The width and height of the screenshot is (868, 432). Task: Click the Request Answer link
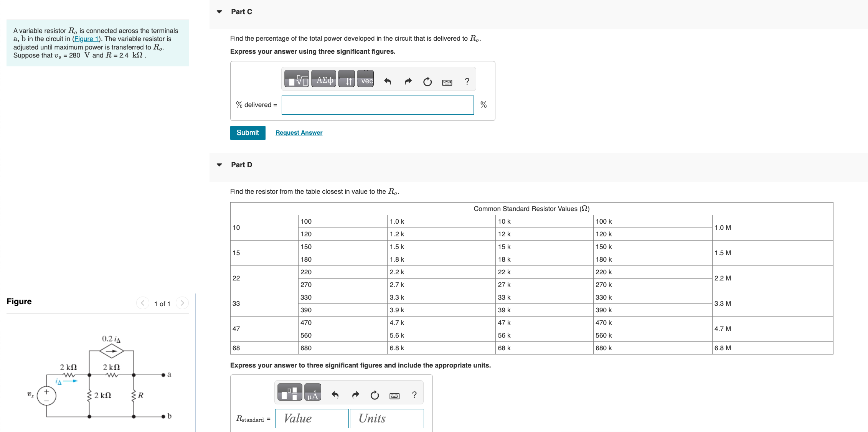pos(299,133)
